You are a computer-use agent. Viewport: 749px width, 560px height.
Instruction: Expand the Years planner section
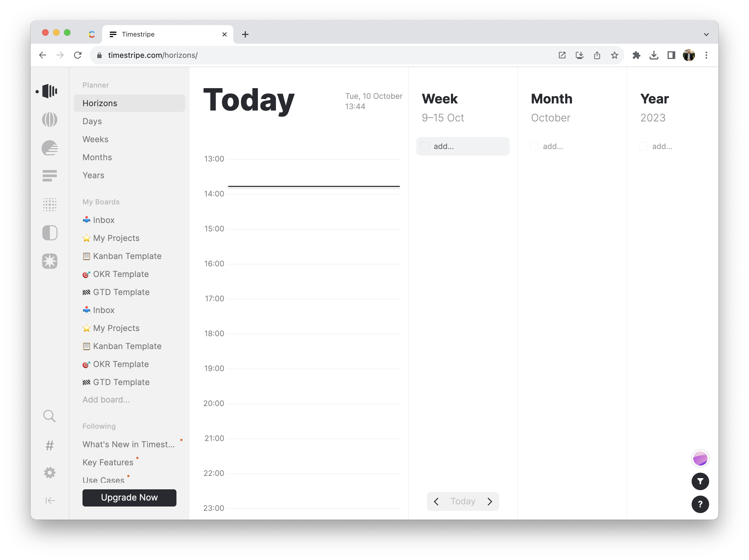(x=93, y=175)
